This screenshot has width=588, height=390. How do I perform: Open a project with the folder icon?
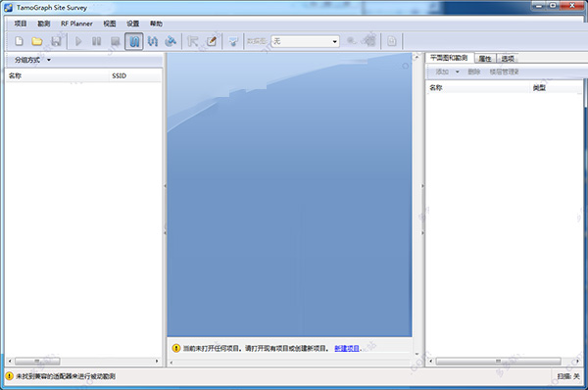(x=37, y=41)
